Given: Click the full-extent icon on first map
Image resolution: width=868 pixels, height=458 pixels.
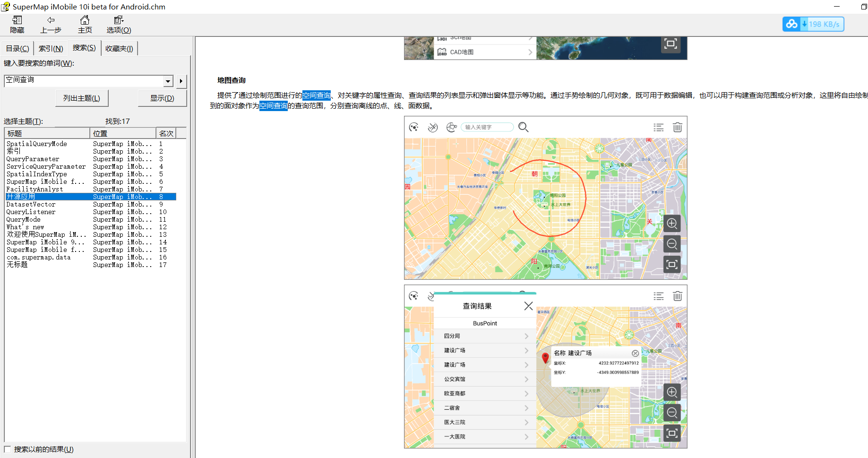Looking at the screenshot, I should click(672, 264).
